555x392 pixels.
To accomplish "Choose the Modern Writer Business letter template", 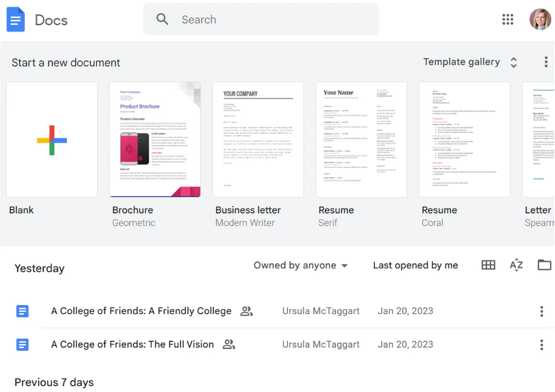I will pos(258,139).
